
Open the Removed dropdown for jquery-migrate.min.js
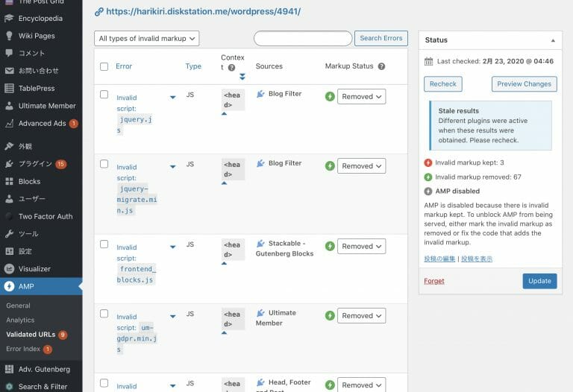[361, 165]
